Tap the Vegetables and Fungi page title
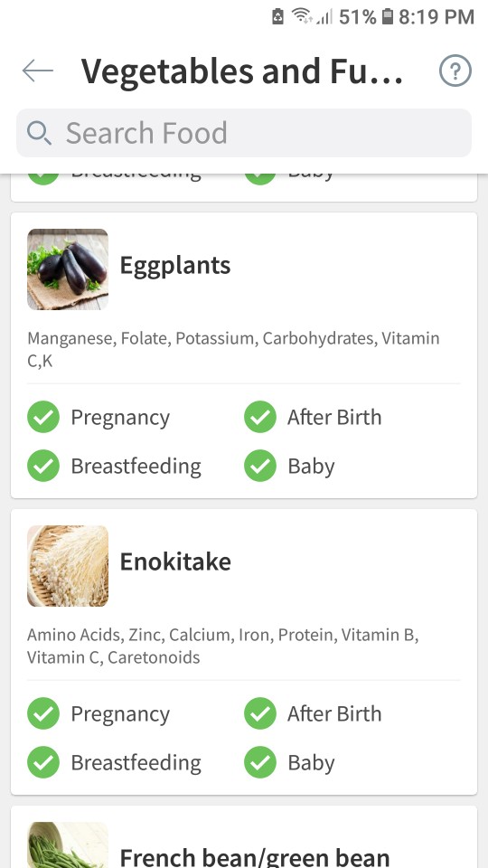The height and width of the screenshot is (868, 488). [242, 71]
